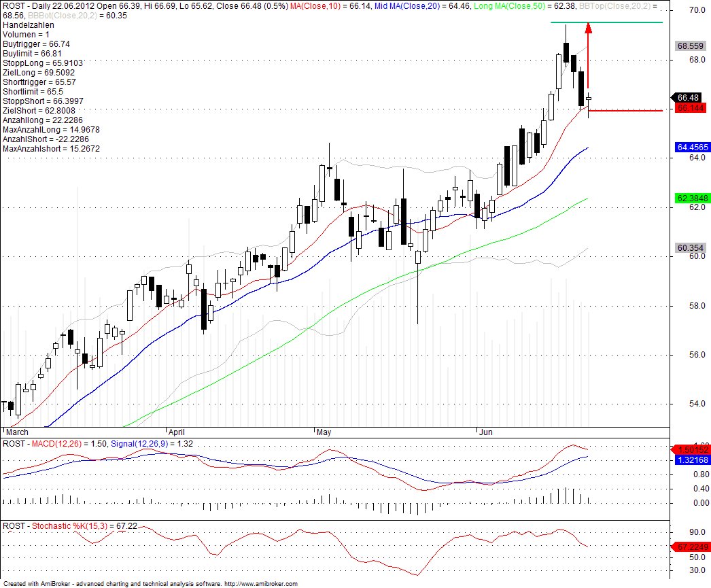Click the 'Long MA(Close,50)' legend label

(509, 6)
